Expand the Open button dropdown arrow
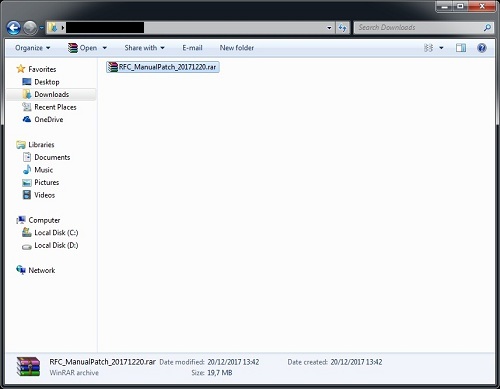 pyautogui.click(x=105, y=48)
